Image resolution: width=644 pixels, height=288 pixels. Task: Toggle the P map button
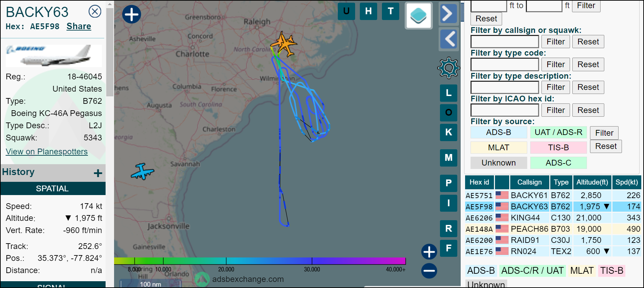(x=448, y=183)
